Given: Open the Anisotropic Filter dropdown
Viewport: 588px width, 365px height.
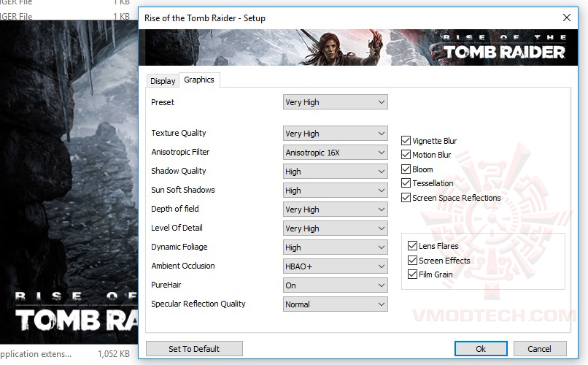Looking at the screenshot, I should [336, 153].
